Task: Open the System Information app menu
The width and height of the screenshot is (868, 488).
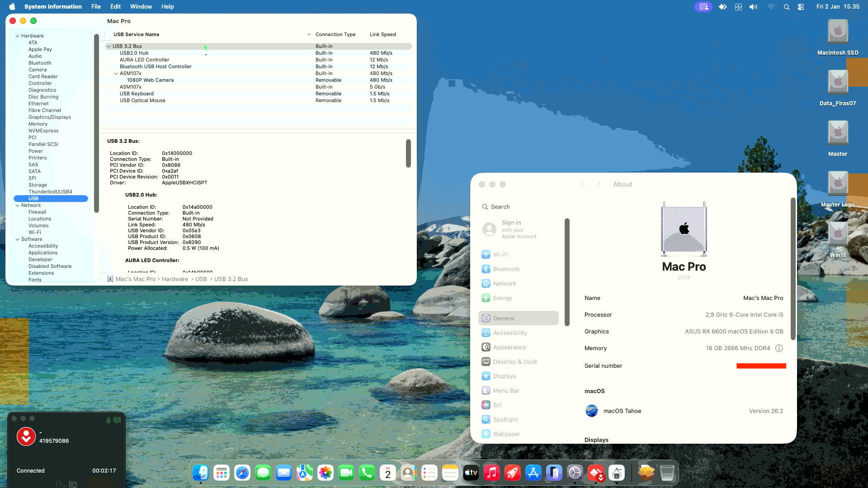Action: 53,7
